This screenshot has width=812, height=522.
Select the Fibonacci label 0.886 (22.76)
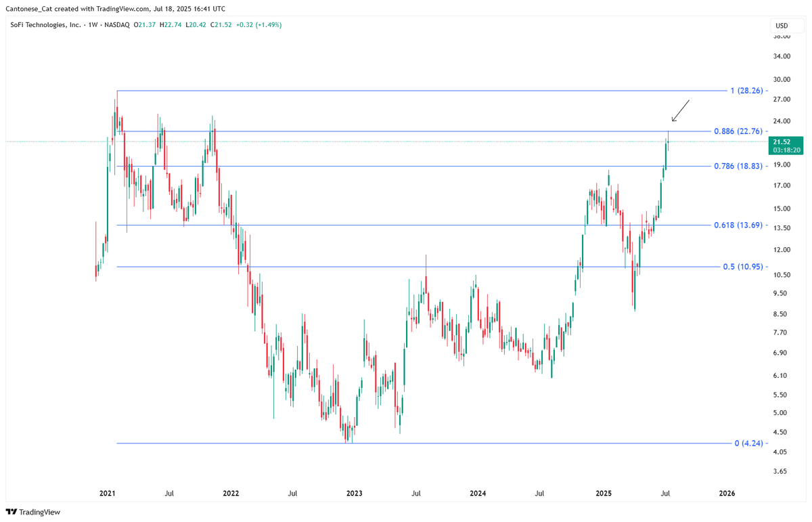click(x=738, y=131)
